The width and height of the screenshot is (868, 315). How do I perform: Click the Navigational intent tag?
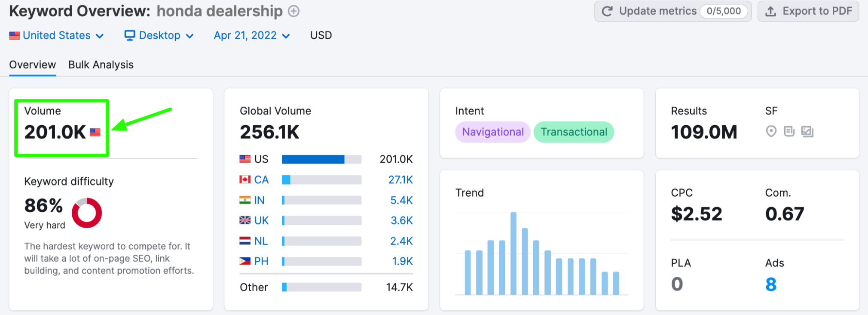[493, 132]
